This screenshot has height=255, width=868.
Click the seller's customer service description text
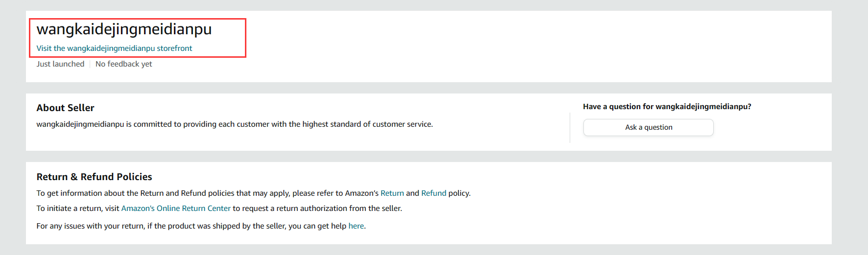point(234,124)
